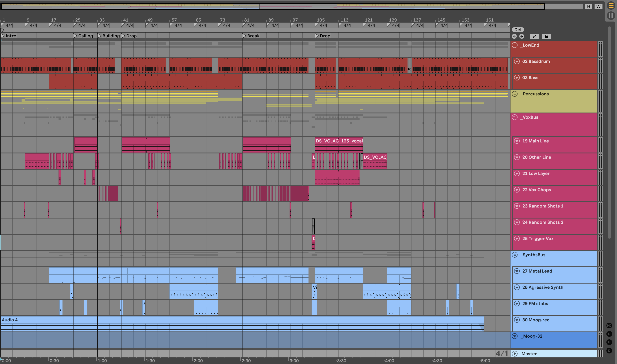Switch to Arrangement view with horizontal-lines icon
Viewport: 617px width, 364px height.
coord(611,5)
